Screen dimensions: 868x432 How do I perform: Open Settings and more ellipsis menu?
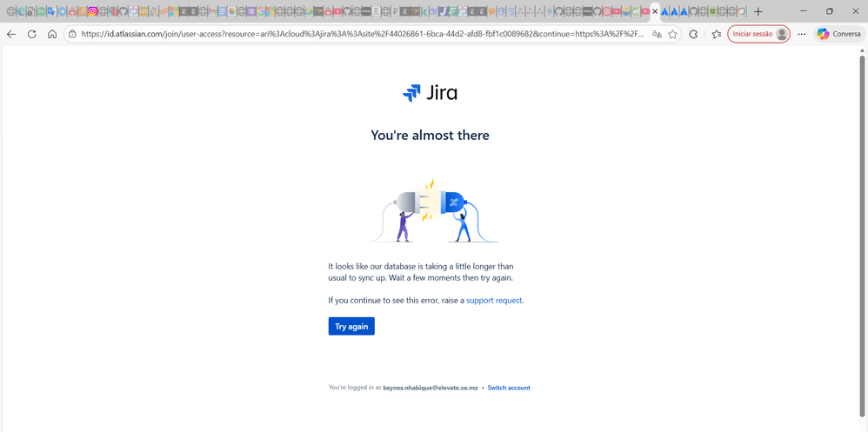[802, 34]
